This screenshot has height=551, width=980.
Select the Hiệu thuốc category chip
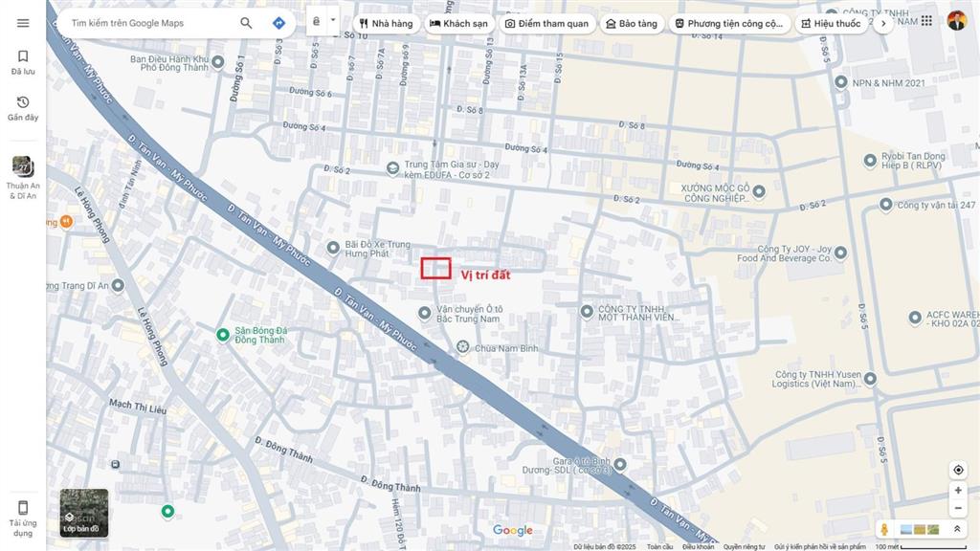point(831,24)
